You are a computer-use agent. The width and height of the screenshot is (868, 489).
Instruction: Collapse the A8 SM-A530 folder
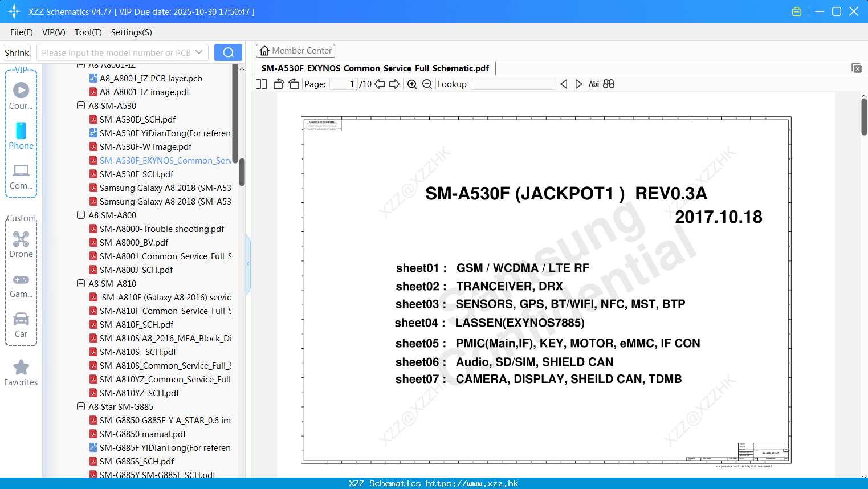click(x=81, y=105)
